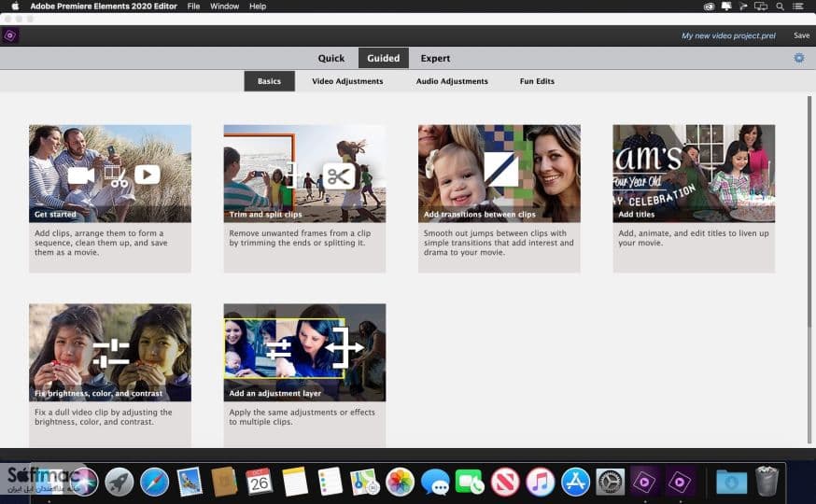Open the File menu
The image size is (816, 504).
[193, 7]
